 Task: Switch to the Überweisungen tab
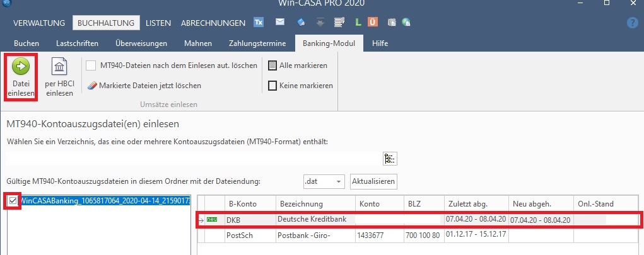(141, 43)
